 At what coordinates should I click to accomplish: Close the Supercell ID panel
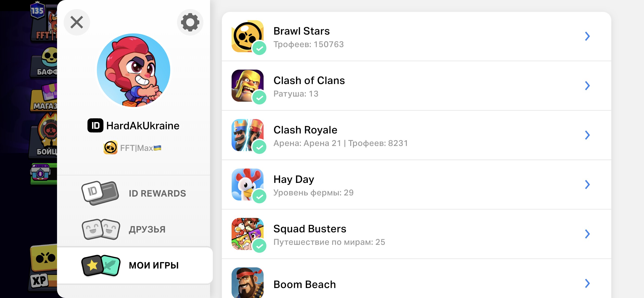click(x=77, y=22)
